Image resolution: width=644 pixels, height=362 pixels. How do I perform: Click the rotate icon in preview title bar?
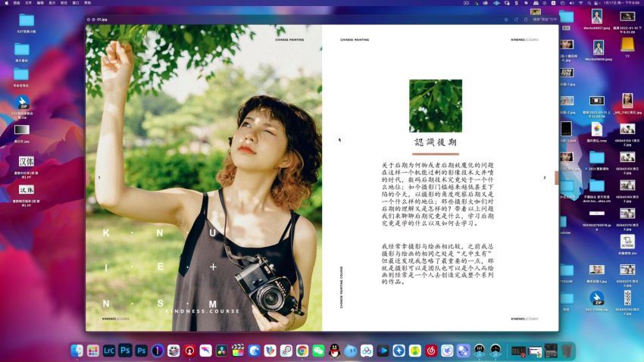(516, 19)
